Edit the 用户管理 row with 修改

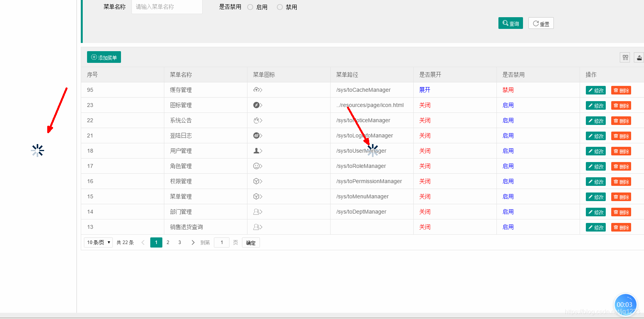(596, 151)
